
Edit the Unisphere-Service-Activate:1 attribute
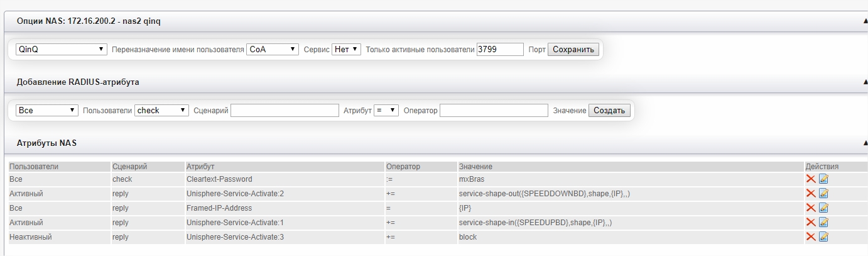point(823,222)
